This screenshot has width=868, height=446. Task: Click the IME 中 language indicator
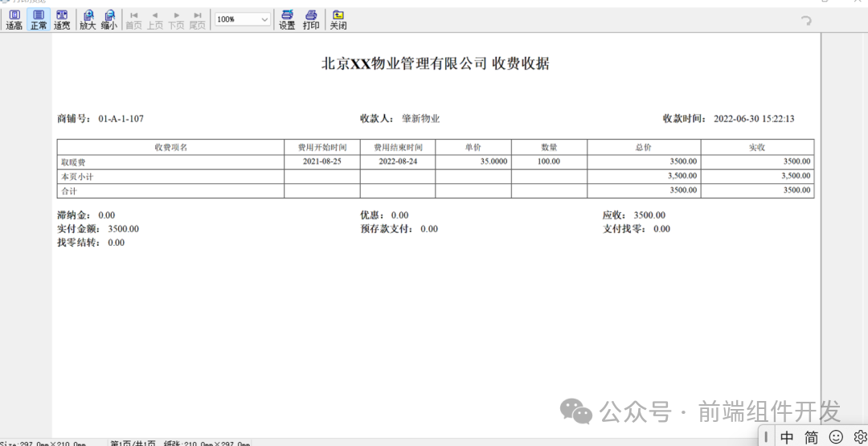coord(787,437)
